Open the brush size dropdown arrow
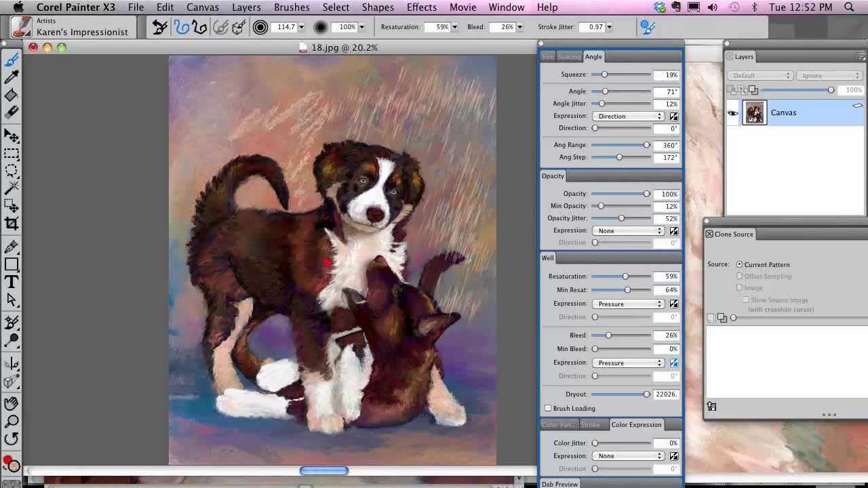The height and width of the screenshot is (488, 868). [302, 27]
